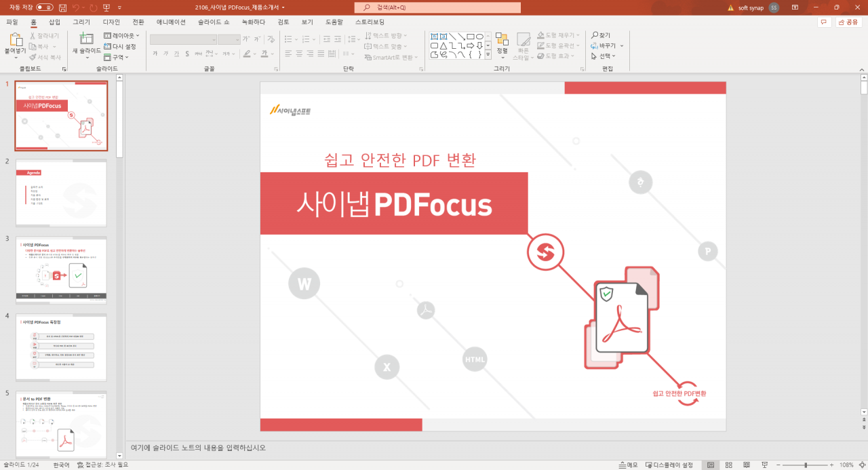
Task: Open the Layout (레이아웃) dropdown
Action: point(122,35)
